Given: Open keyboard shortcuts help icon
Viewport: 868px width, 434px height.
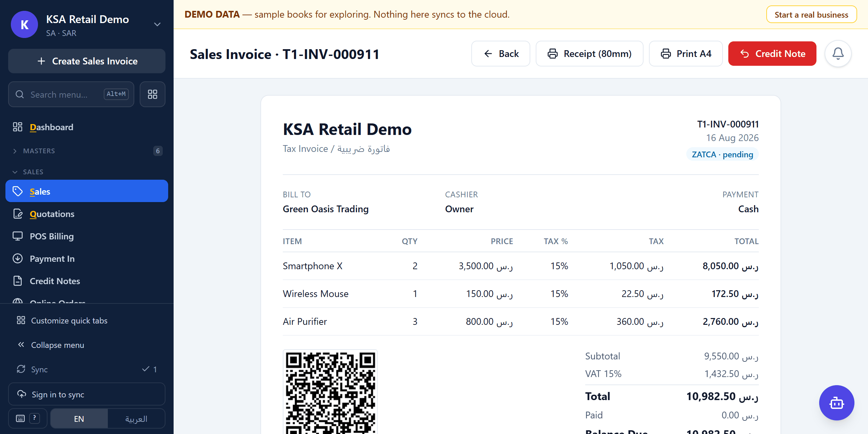Looking at the screenshot, I should [x=28, y=418].
